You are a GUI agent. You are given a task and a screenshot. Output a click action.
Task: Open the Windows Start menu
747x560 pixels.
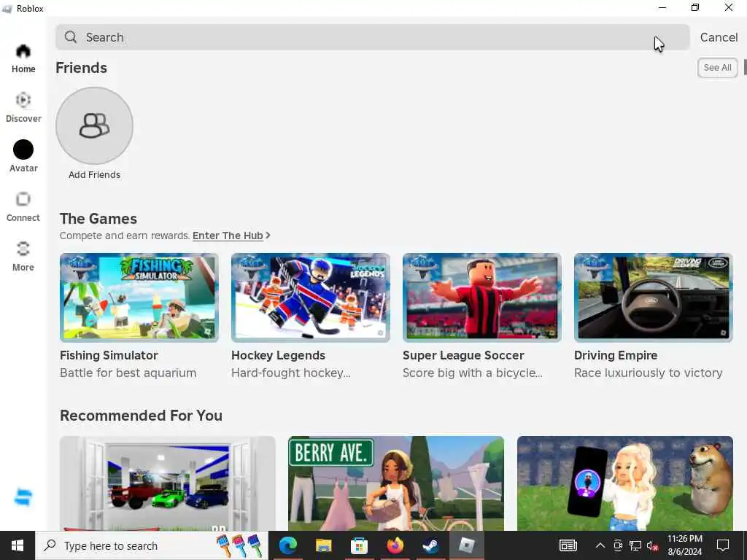(18, 545)
